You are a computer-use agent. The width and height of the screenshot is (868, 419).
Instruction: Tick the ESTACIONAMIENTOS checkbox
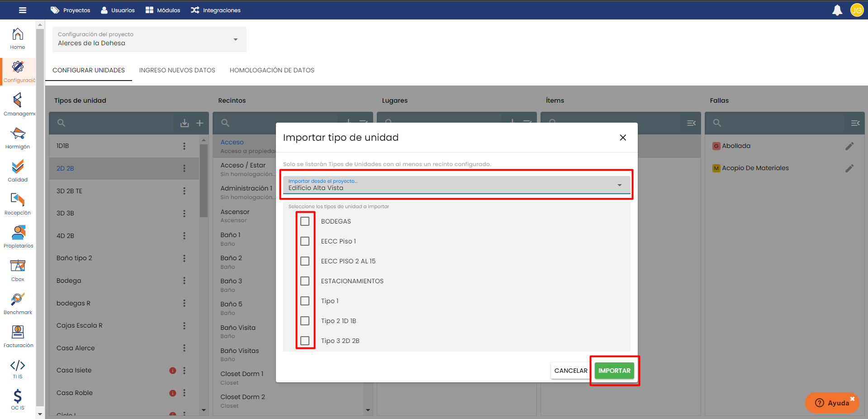pyautogui.click(x=305, y=281)
